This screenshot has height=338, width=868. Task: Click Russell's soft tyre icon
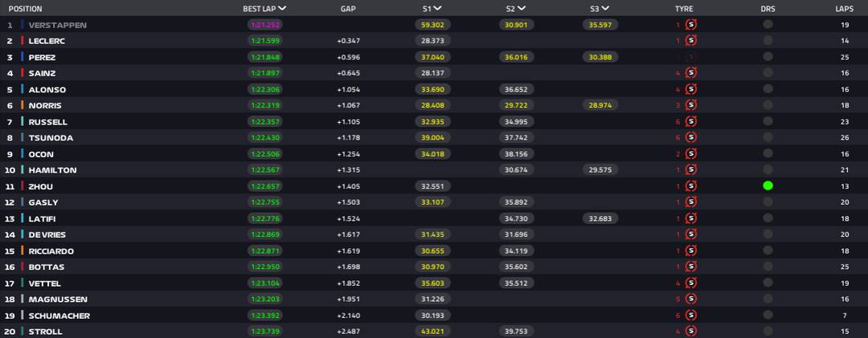coord(691,121)
